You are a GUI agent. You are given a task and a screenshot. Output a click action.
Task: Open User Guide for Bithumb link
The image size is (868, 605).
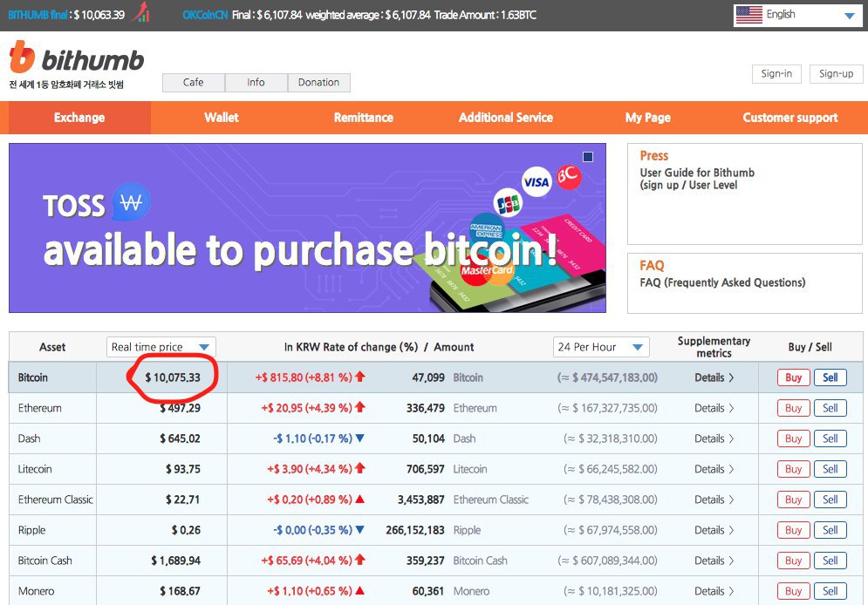pyautogui.click(x=697, y=179)
